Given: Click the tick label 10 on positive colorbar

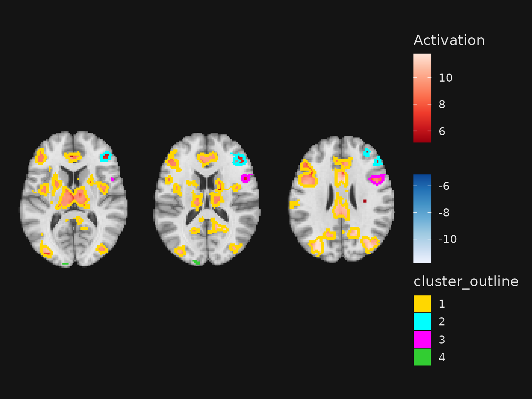Looking at the screenshot, I should (x=445, y=78).
